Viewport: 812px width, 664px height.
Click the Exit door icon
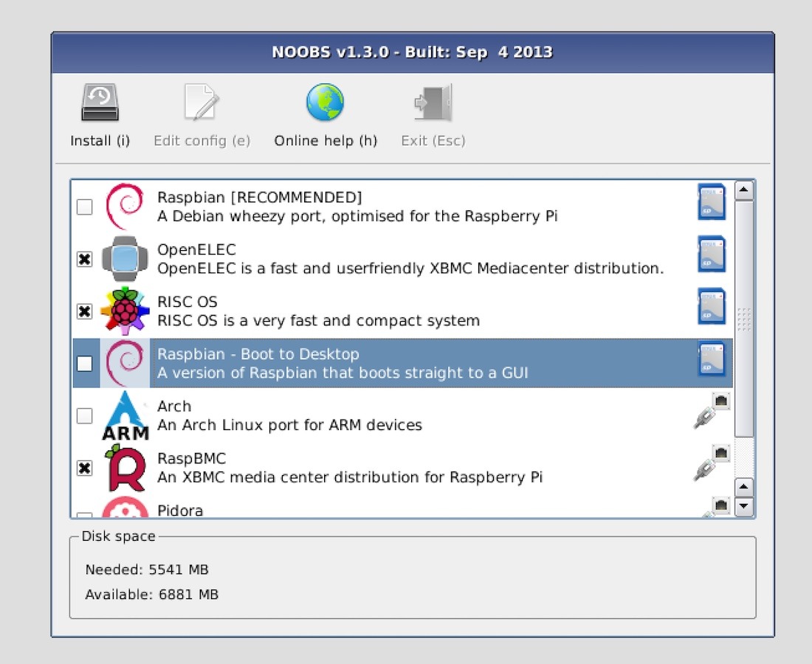[x=433, y=103]
